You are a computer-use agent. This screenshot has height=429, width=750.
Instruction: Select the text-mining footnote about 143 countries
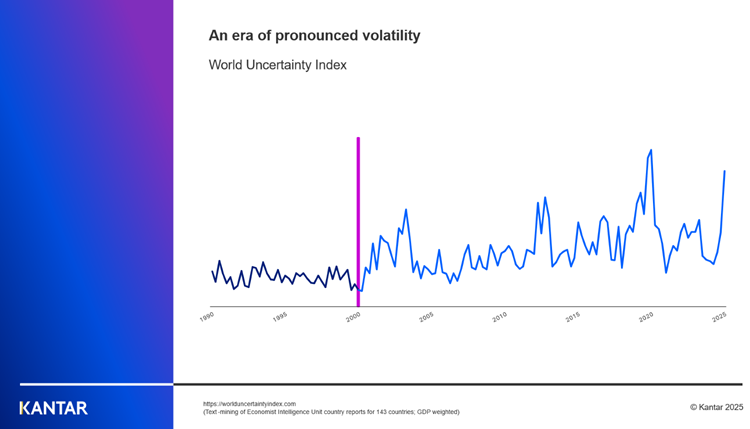pos(330,411)
